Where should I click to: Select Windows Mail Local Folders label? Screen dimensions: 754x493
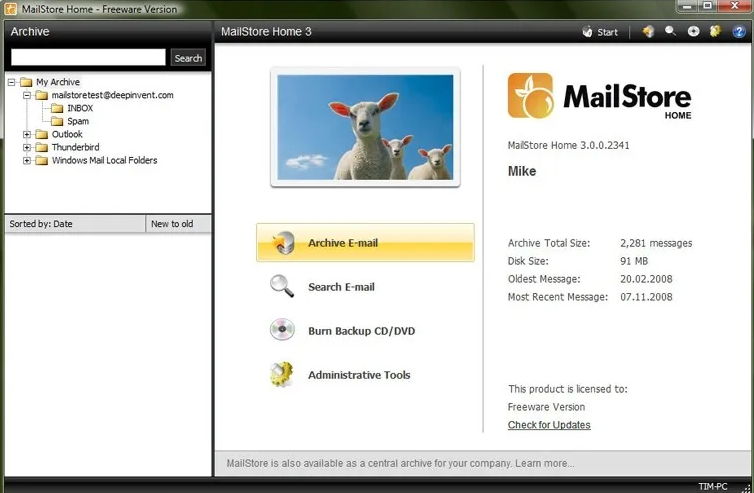pyautogui.click(x=104, y=160)
